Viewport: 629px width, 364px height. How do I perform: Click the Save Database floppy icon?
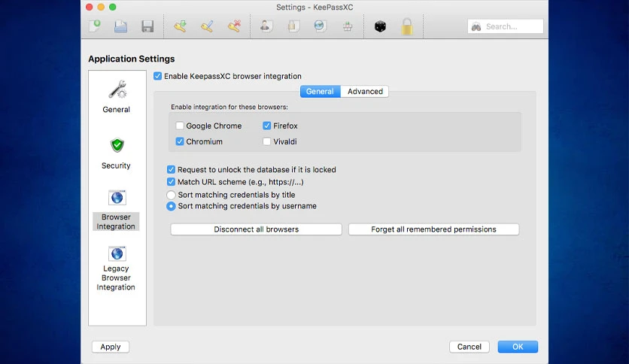point(147,26)
